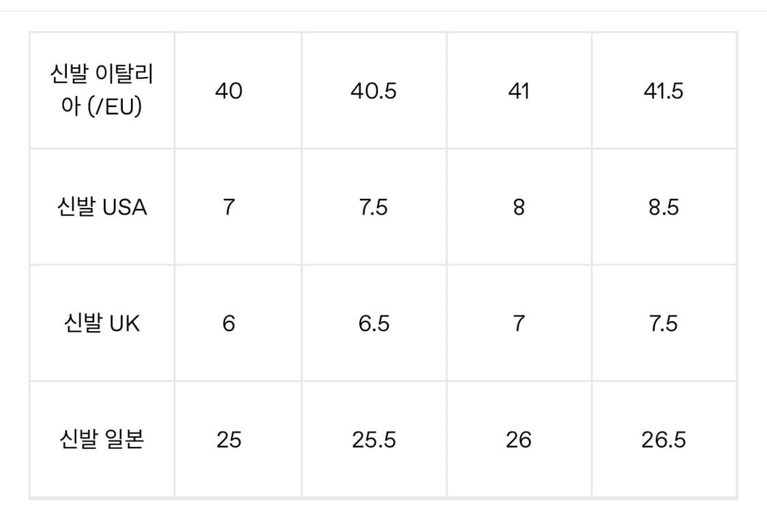
Task: Select size 7 in the USA row
Action: [x=228, y=207]
